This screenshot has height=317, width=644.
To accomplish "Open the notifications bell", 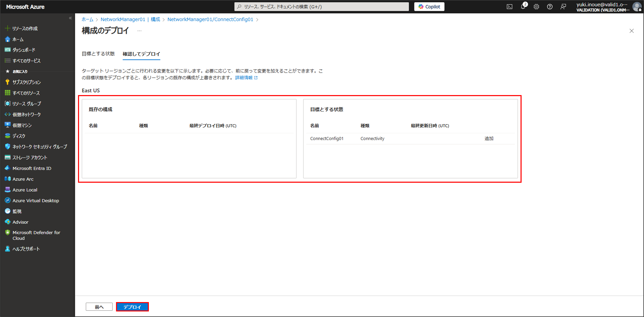I will [x=523, y=7].
